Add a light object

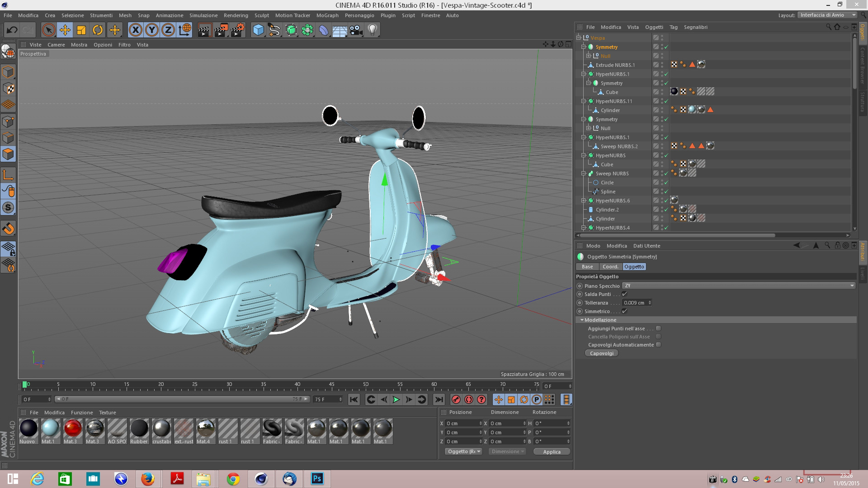(x=373, y=30)
